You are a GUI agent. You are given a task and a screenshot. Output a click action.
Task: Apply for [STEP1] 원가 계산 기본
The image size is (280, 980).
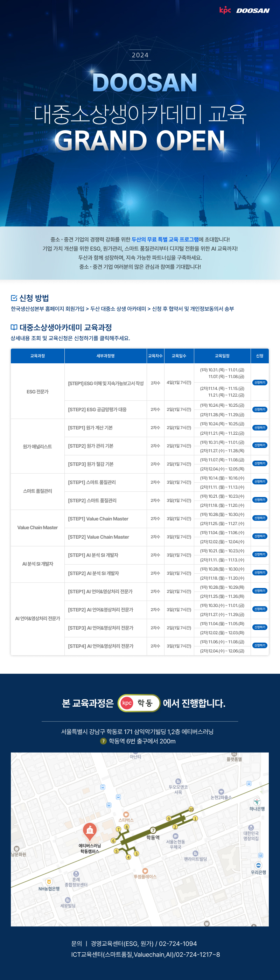tap(260, 428)
